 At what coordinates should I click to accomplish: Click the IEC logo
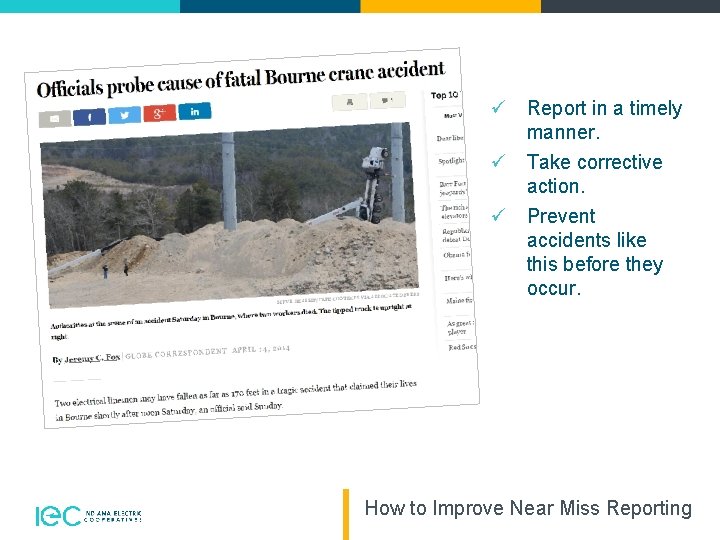pos(88,516)
